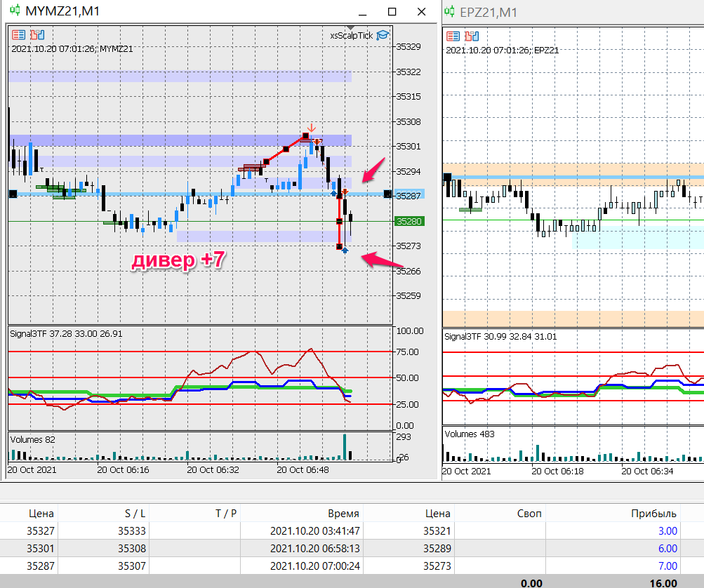This screenshot has width=704, height=588.
Task: Click the Volumes 82 indicator label
Action: coord(32,439)
